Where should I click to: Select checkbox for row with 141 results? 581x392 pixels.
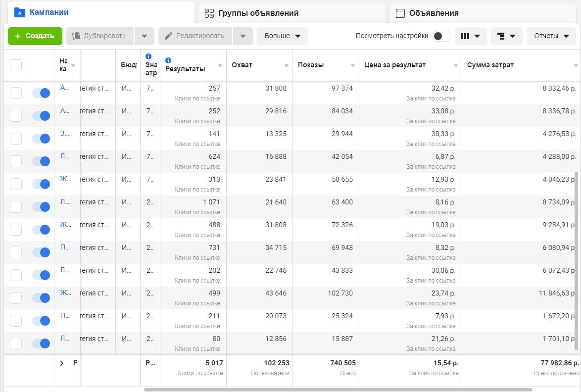point(16,139)
